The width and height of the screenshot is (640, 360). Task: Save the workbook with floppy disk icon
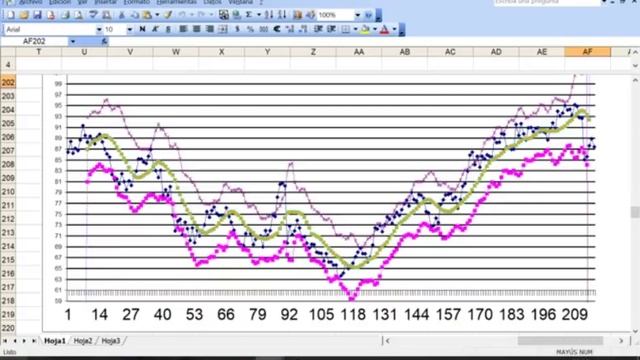coord(37,15)
